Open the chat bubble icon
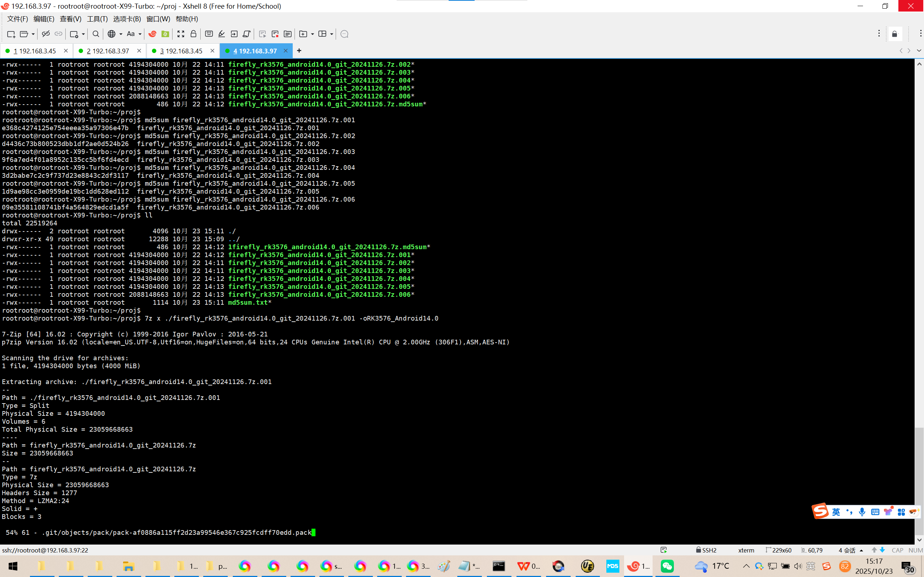The width and height of the screenshot is (924, 577). [x=344, y=34]
